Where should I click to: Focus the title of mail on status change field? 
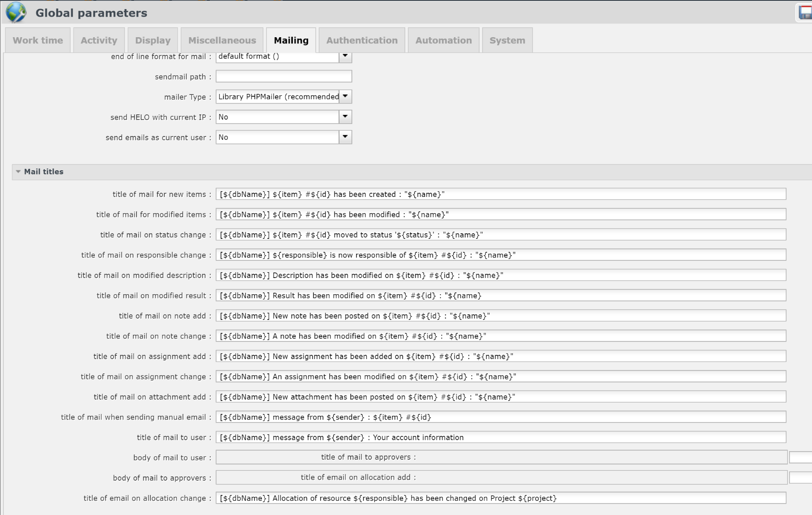[x=501, y=235]
